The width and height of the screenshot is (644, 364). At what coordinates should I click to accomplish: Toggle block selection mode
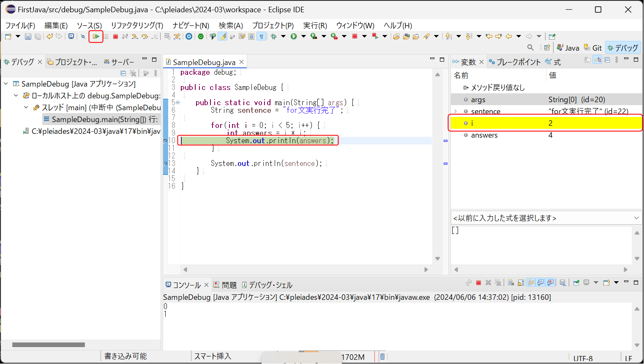click(251, 36)
